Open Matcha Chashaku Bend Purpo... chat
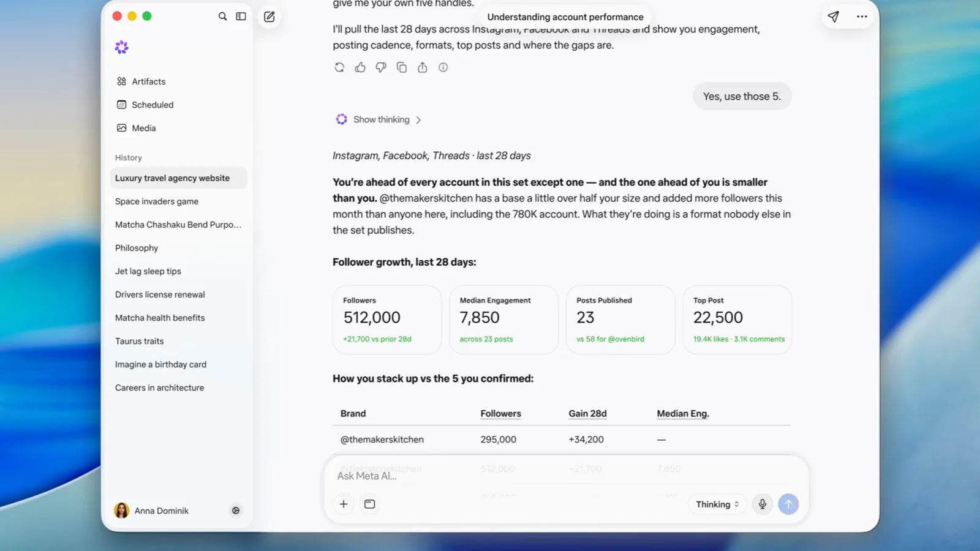Viewport: 980px width, 551px height. [178, 225]
